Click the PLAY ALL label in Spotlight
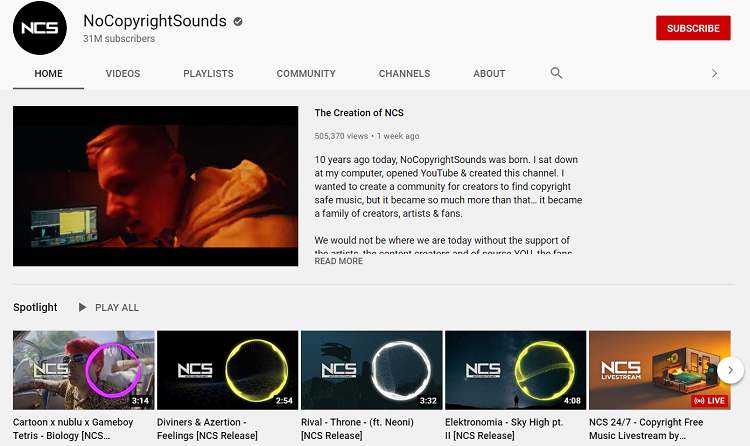Screen dimensions: 750x446 coord(117,308)
